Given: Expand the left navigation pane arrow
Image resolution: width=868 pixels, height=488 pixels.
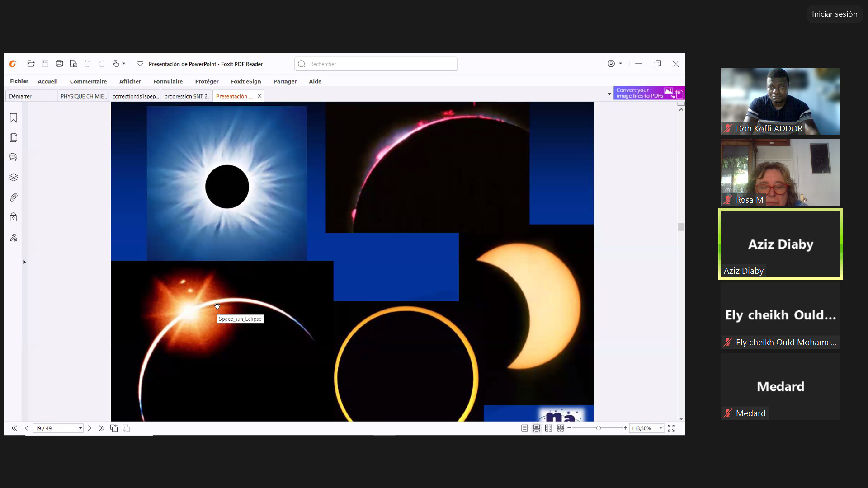Looking at the screenshot, I should [x=24, y=262].
